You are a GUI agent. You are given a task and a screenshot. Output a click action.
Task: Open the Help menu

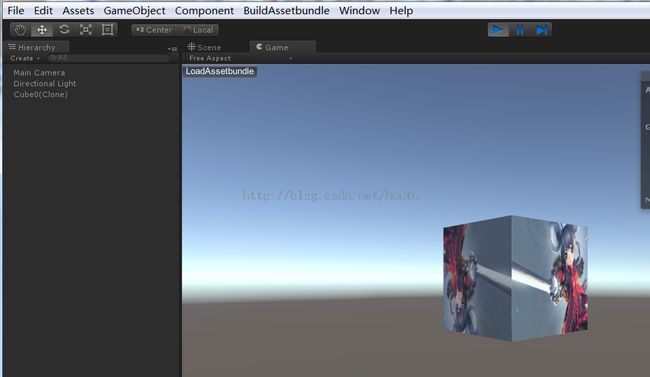pos(401,10)
